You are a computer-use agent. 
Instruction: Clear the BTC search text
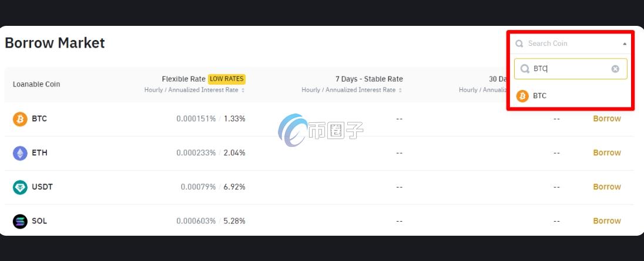click(x=615, y=69)
